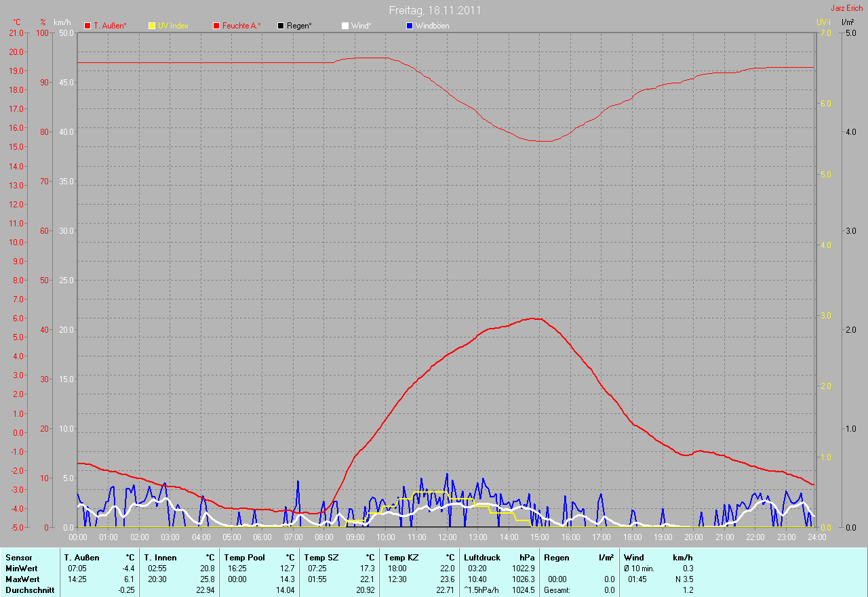
Task: Click the '06:00' time axis label
Action: (262, 537)
